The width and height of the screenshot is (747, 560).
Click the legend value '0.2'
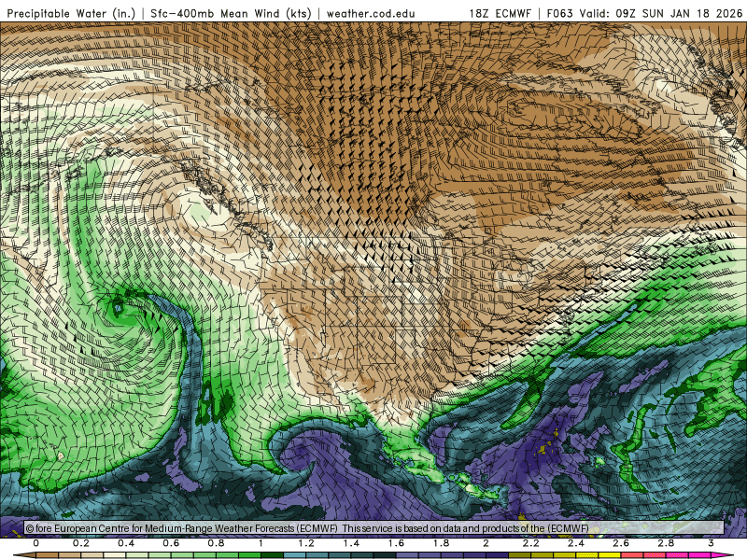coord(81,543)
